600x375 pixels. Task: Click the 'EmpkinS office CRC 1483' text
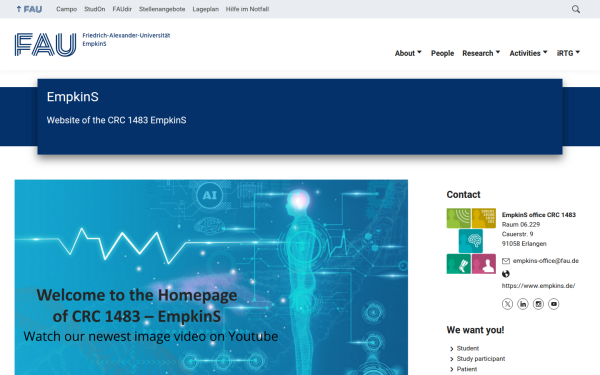point(539,215)
